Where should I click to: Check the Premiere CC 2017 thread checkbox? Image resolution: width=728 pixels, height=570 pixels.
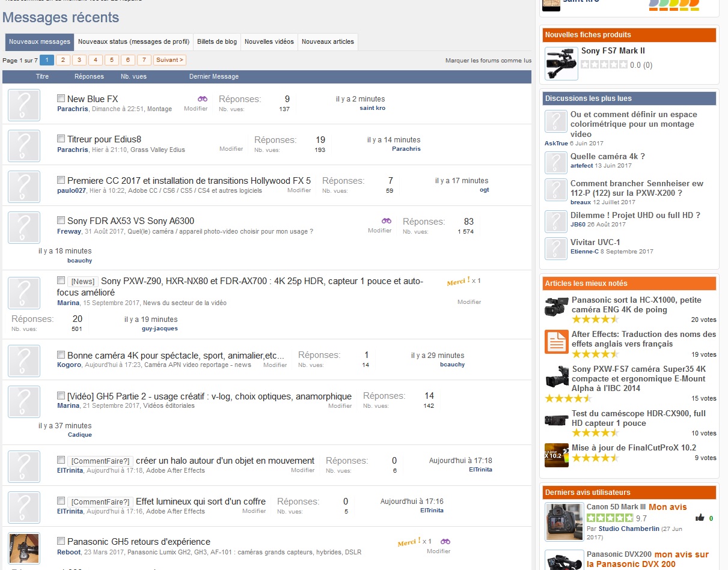tap(61, 180)
